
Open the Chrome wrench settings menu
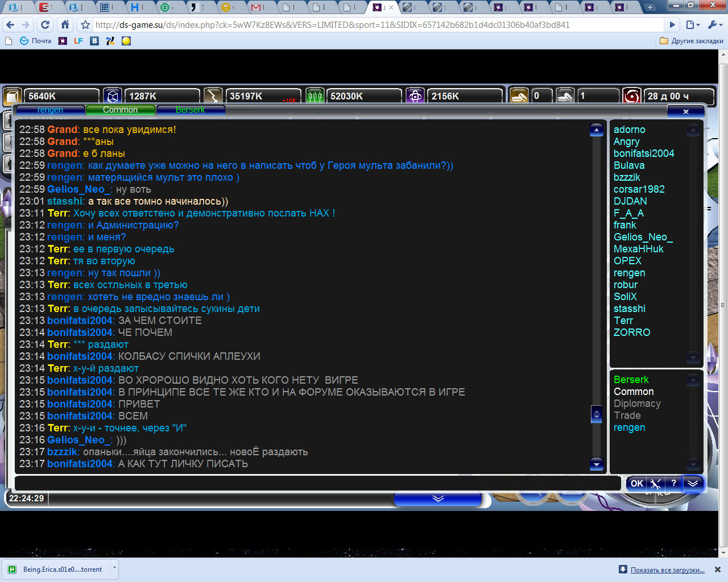(x=713, y=25)
